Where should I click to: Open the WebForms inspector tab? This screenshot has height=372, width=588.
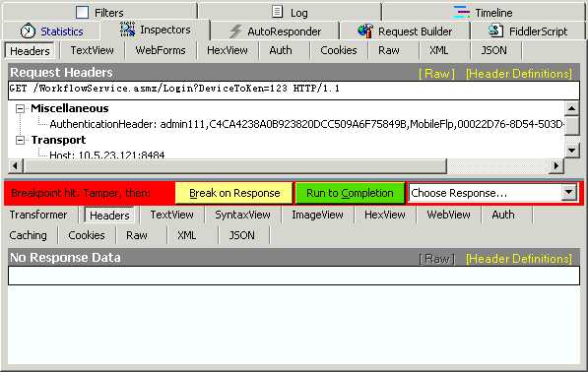click(161, 50)
